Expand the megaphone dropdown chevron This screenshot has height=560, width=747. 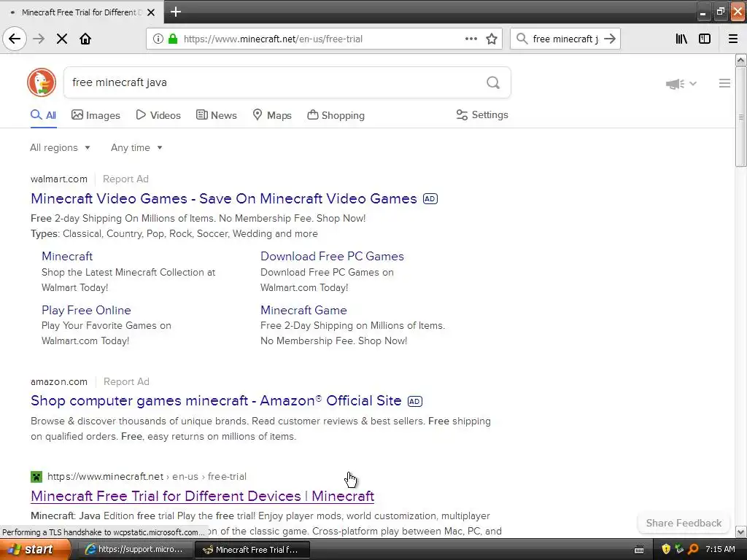click(x=693, y=83)
